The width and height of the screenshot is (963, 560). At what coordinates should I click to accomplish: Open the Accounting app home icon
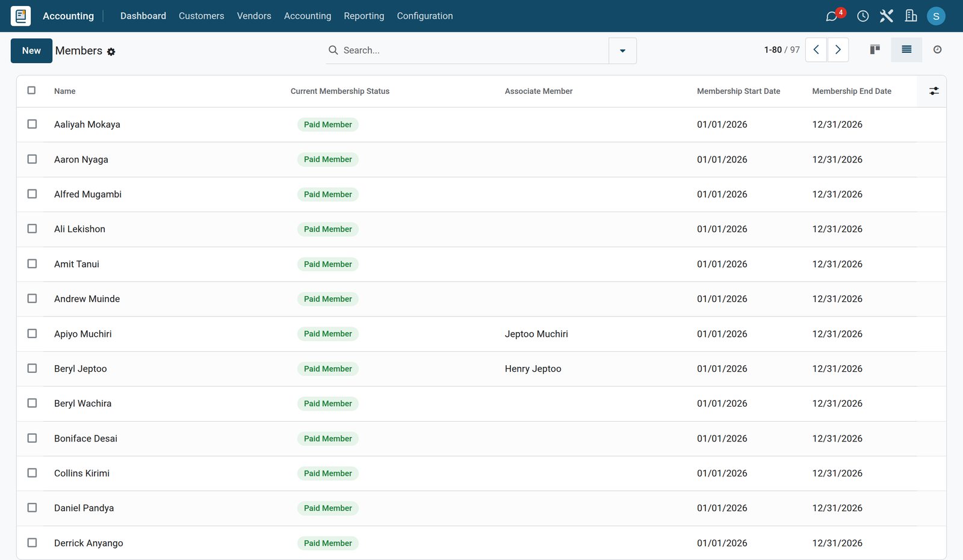click(21, 16)
